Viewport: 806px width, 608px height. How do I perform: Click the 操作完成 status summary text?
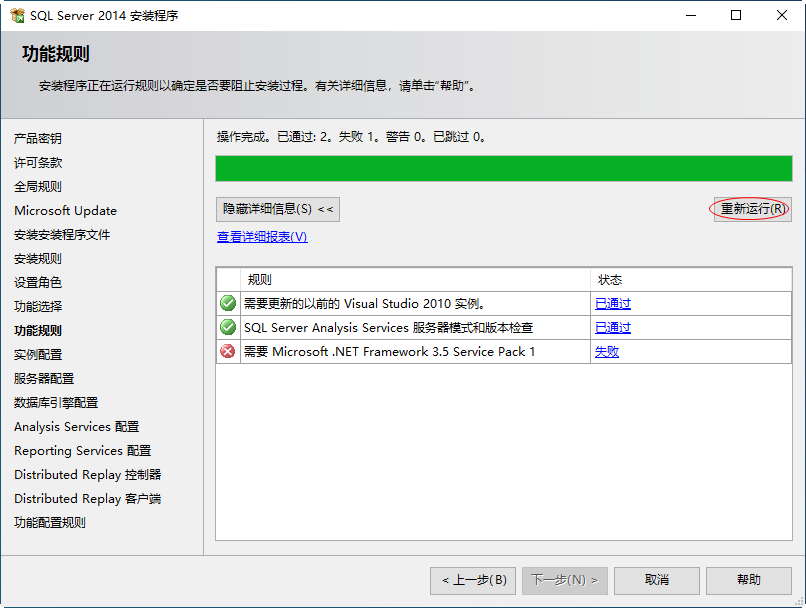[352, 137]
